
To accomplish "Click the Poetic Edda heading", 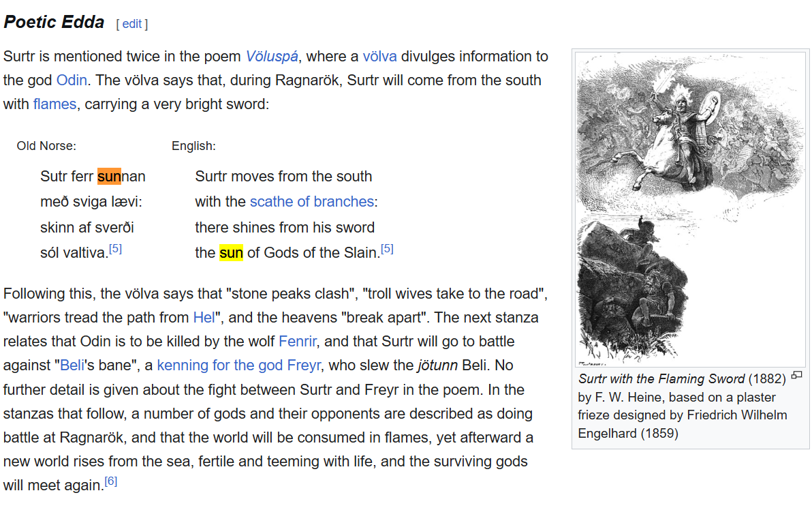I will tap(54, 23).
